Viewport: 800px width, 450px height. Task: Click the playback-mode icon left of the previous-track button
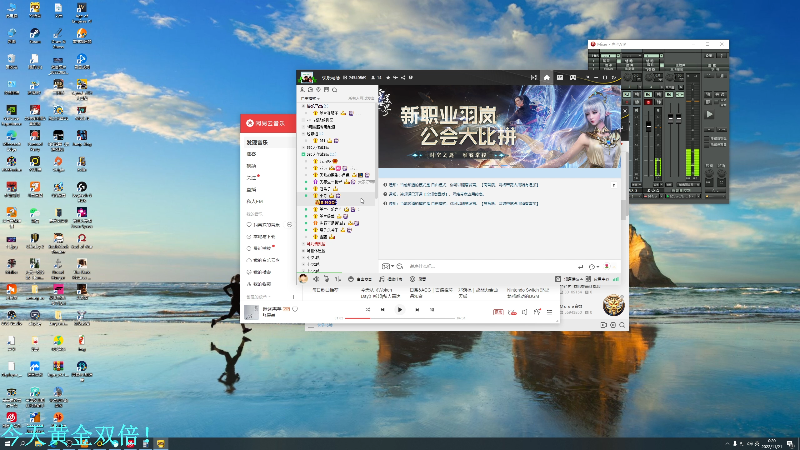pyautogui.click(x=367, y=309)
